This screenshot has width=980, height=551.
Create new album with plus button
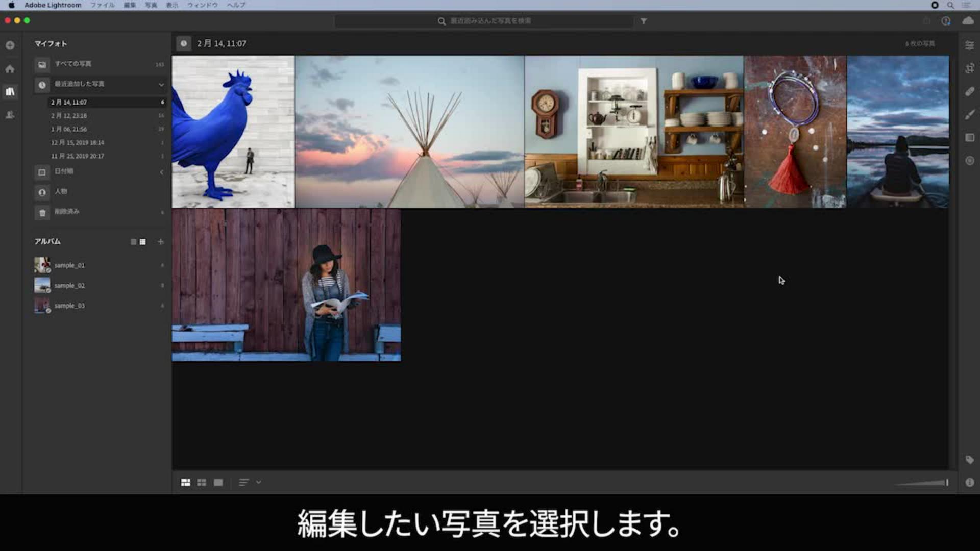click(161, 242)
